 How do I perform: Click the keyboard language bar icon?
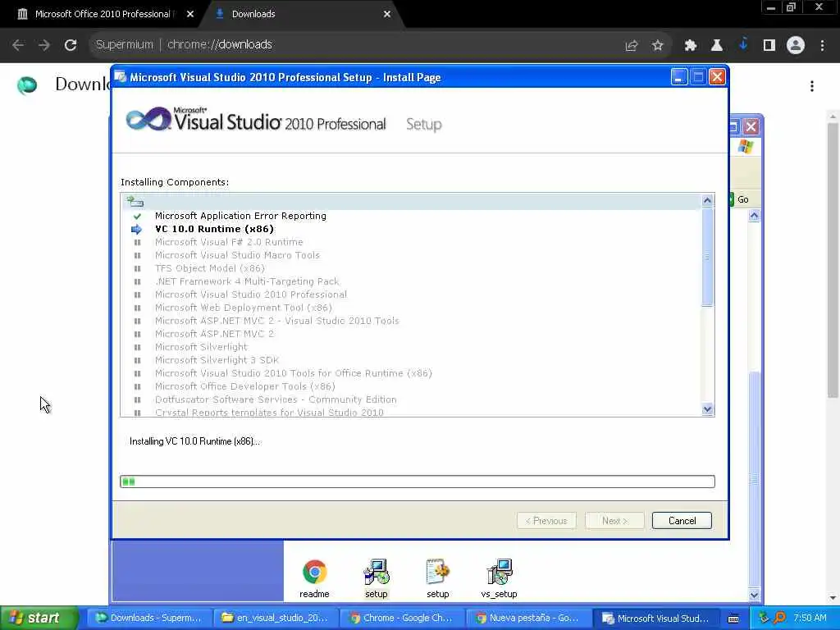point(733,619)
